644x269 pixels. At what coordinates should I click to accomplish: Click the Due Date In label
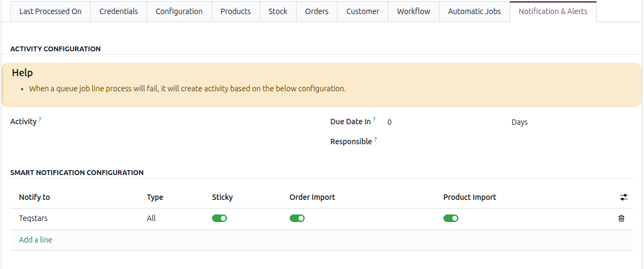pos(351,122)
